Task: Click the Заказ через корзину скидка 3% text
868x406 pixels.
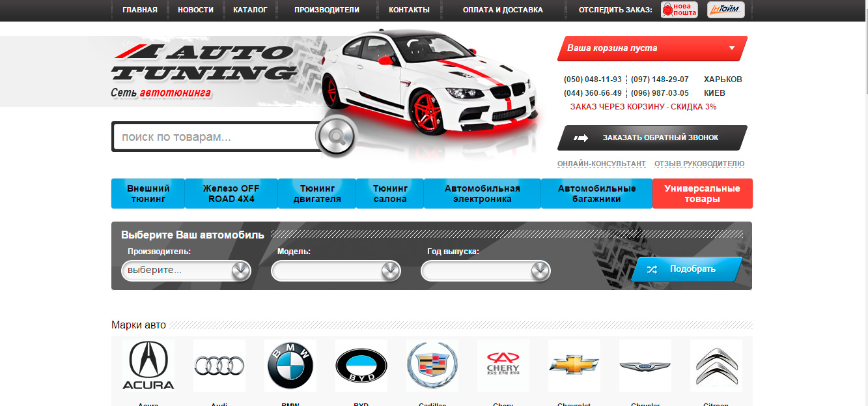Action: click(x=643, y=107)
